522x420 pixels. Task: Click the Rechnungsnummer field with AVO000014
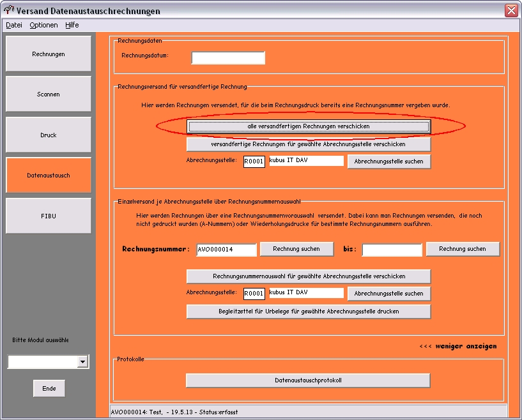226,250
